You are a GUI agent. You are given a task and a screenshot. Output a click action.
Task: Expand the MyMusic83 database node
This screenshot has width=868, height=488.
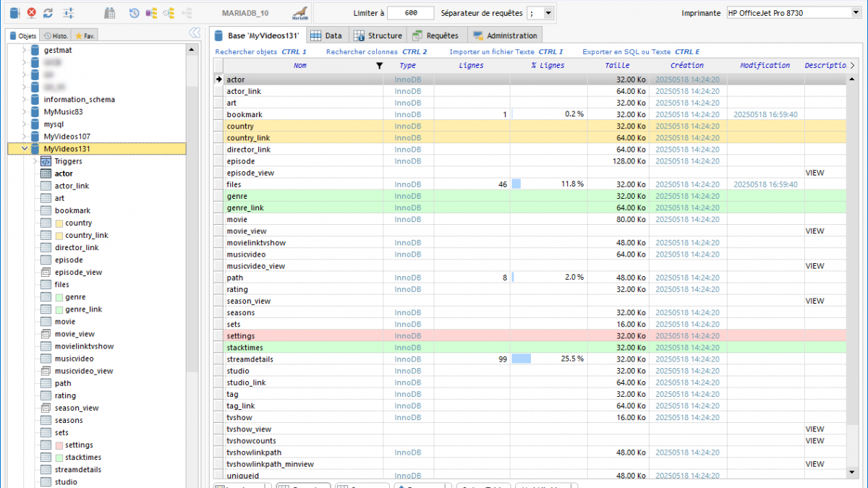pos(24,111)
